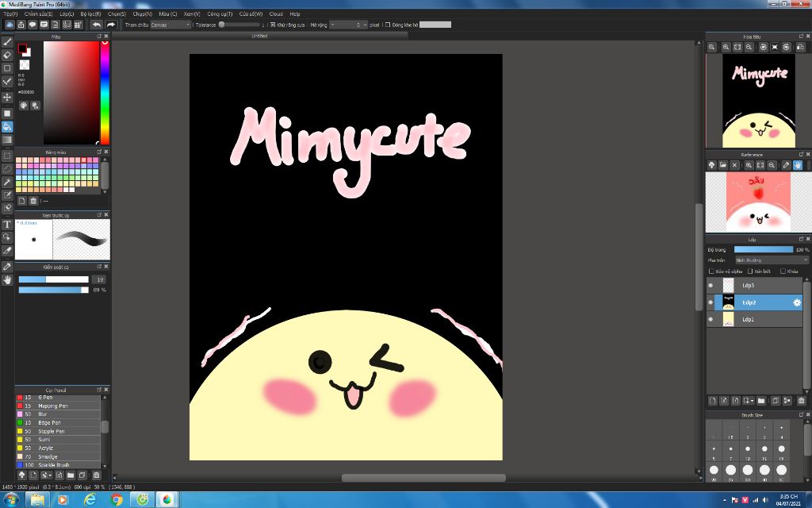Click the rainbow hue slider bar
This screenshot has height=508, width=812.
coord(105,93)
